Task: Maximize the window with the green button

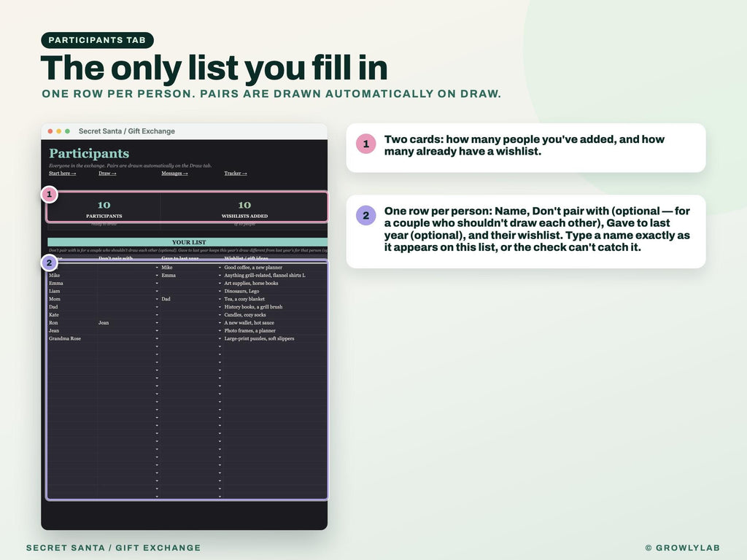Action: [68, 131]
